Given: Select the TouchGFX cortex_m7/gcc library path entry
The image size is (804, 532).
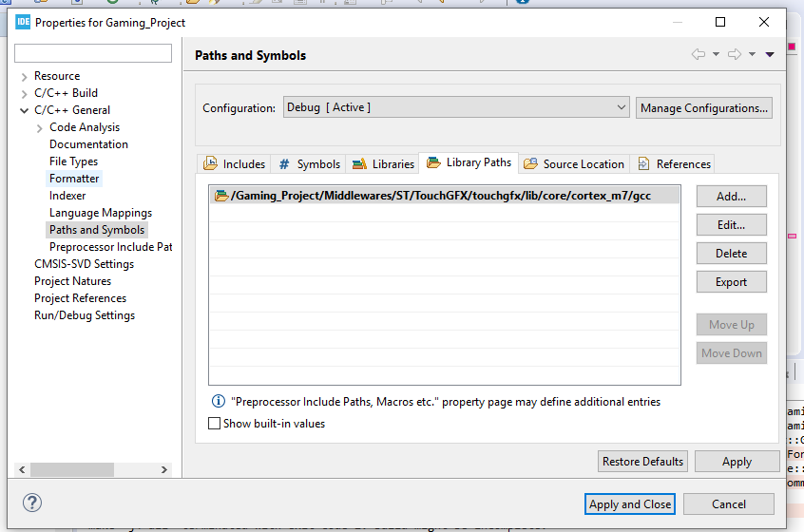Looking at the screenshot, I should pyautogui.click(x=444, y=196).
